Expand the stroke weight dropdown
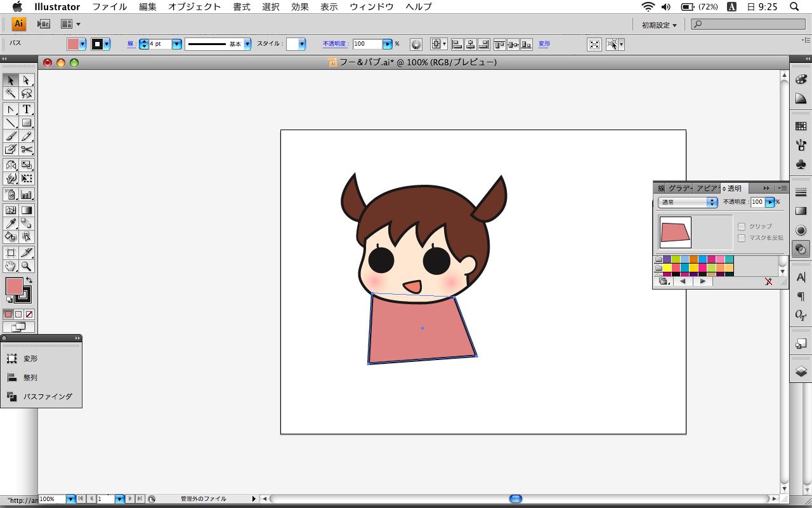 pyautogui.click(x=176, y=44)
